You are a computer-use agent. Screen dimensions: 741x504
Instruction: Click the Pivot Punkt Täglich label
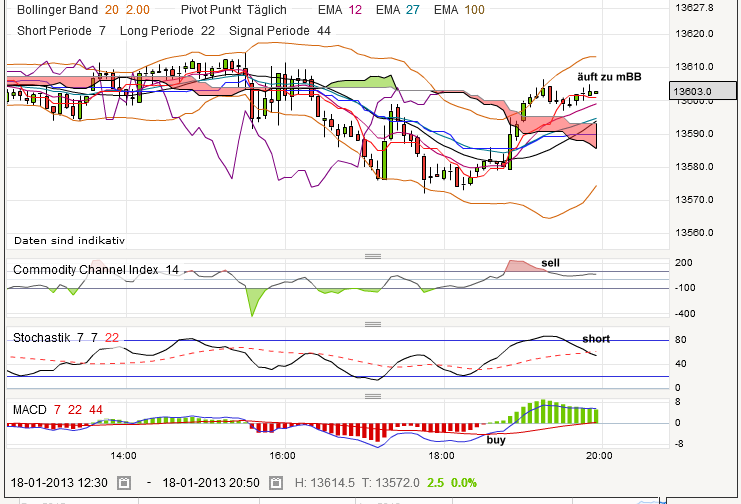tap(233, 10)
